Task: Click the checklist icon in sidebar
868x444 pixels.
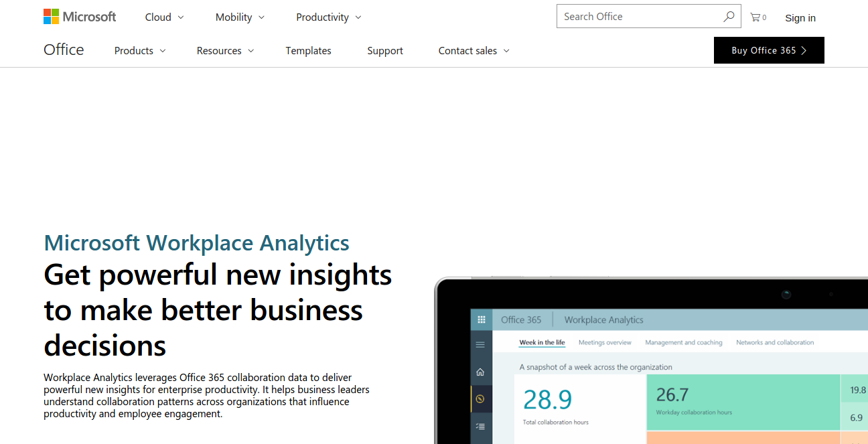Action: pyautogui.click(x=480, y=426)
